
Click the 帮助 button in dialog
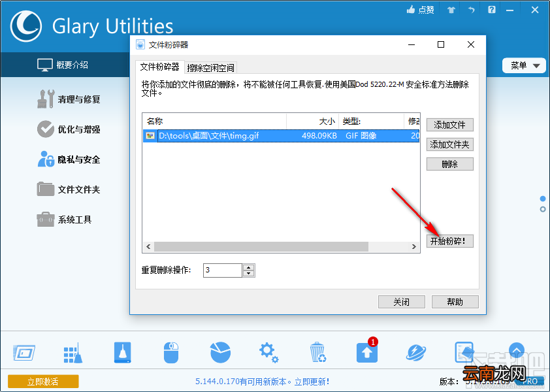click(x=455, y=302)
